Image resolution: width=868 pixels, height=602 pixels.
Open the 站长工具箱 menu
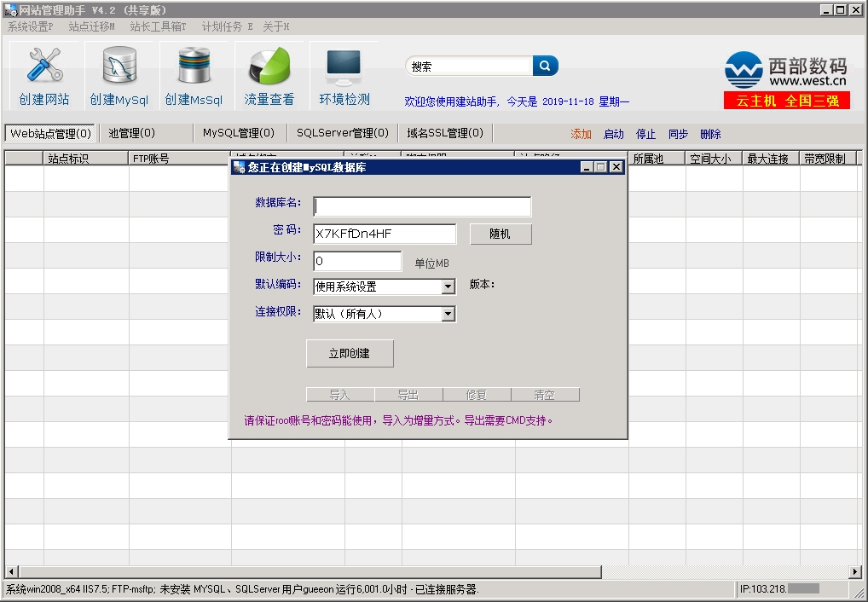(158, 26)
